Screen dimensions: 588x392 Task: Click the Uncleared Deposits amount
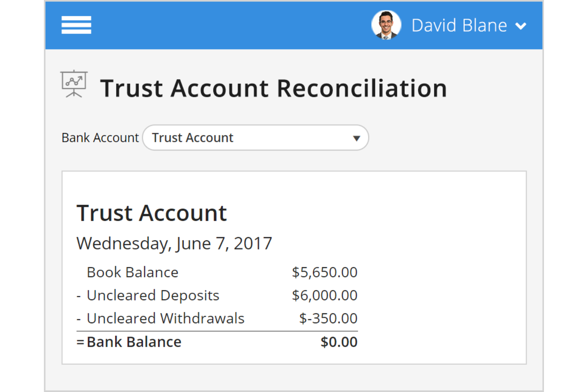coord(324,295)
